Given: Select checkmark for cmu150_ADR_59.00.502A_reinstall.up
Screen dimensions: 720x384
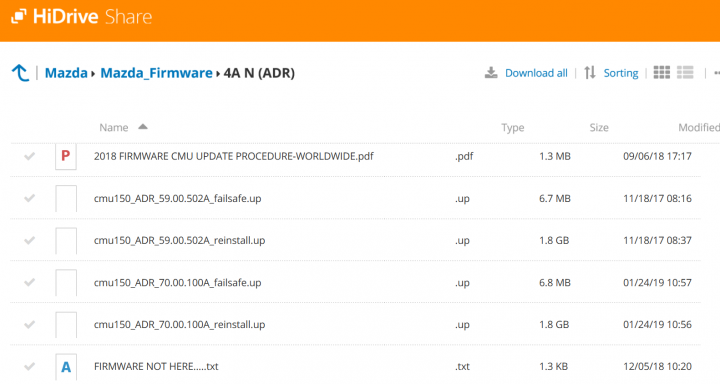Looking at the screenshot, I should tap(29, 240).
